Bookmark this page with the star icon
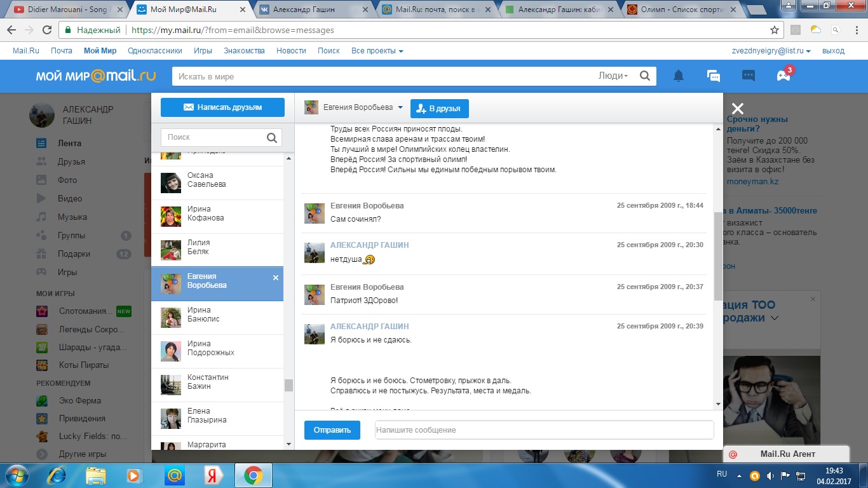The image size is (868, 488). (775, 30)
